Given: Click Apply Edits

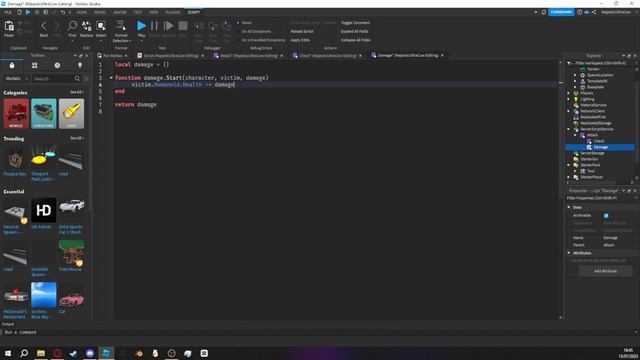Looking at the screenshot, I should pos(300,40).
